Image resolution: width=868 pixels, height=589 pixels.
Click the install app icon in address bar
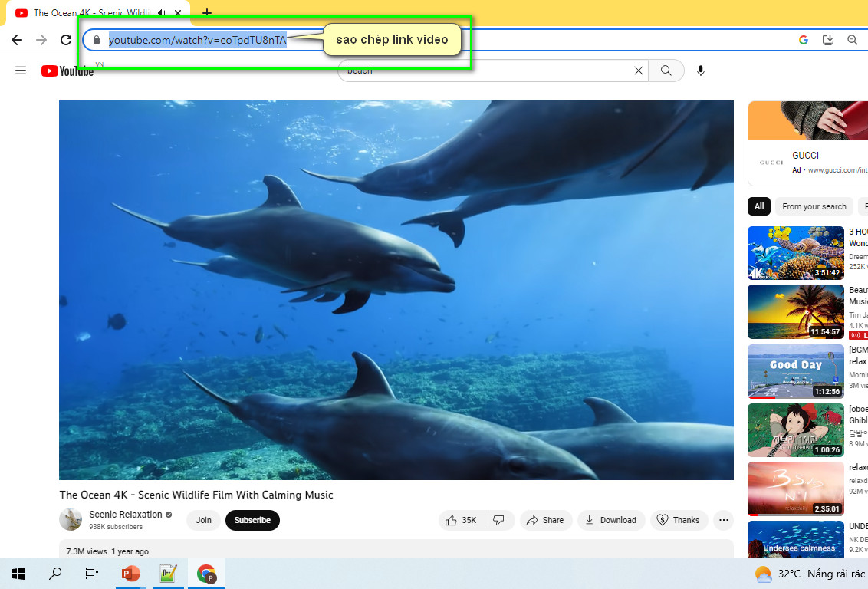click(827, 40)
